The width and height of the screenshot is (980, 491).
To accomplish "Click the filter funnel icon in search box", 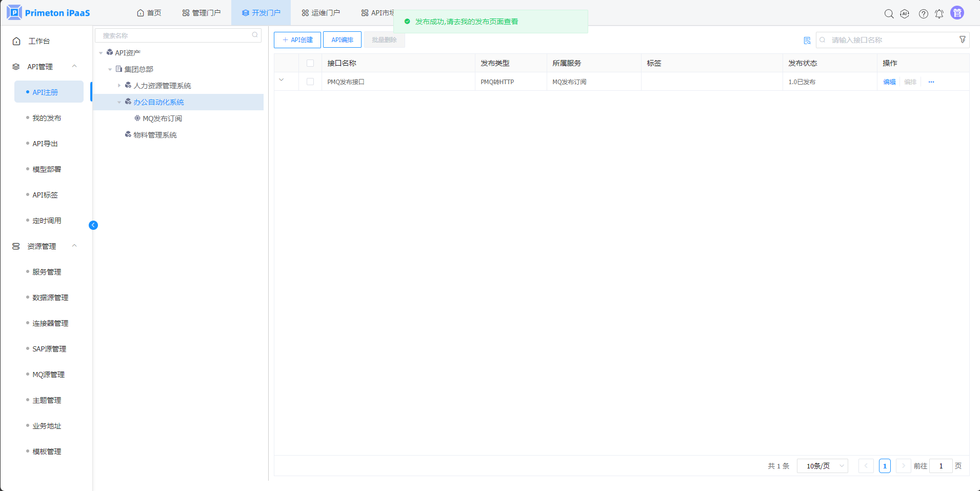I will click(x=962, y=40).
